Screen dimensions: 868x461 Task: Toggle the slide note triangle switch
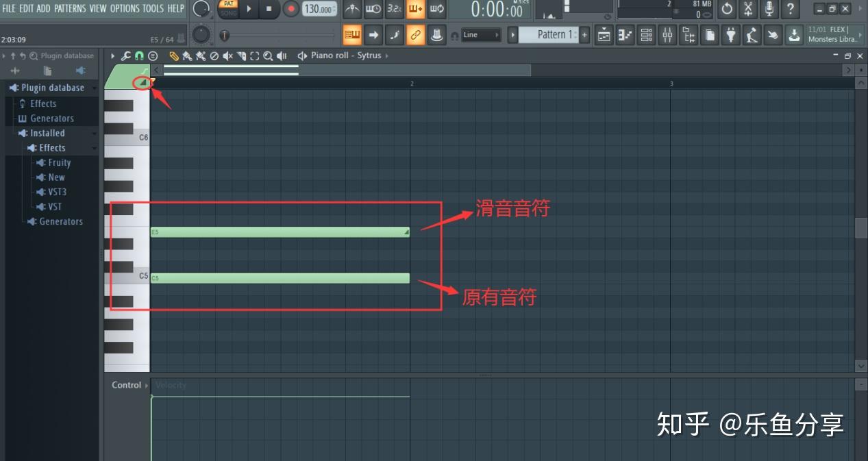point(143,84)
